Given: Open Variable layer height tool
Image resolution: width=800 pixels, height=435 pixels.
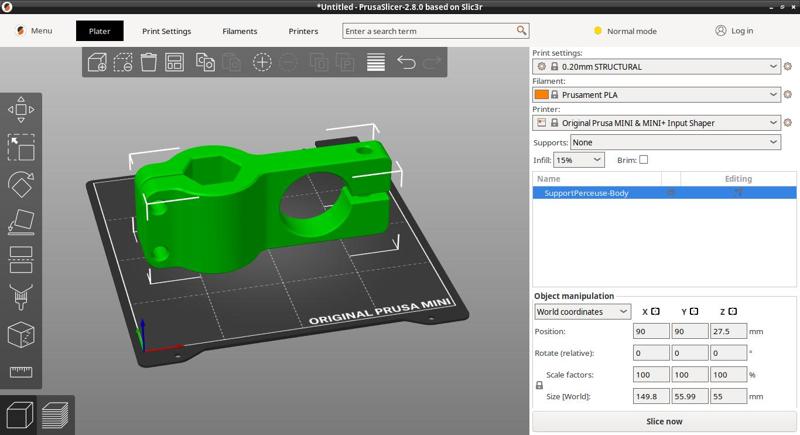Looking at the screenshot, I should point(376,62).
